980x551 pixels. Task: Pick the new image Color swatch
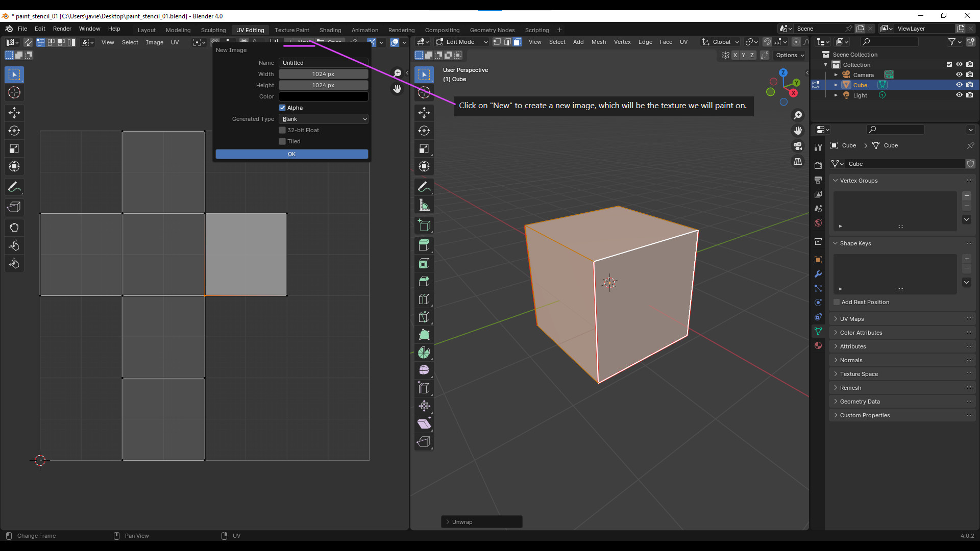[324, 96]
